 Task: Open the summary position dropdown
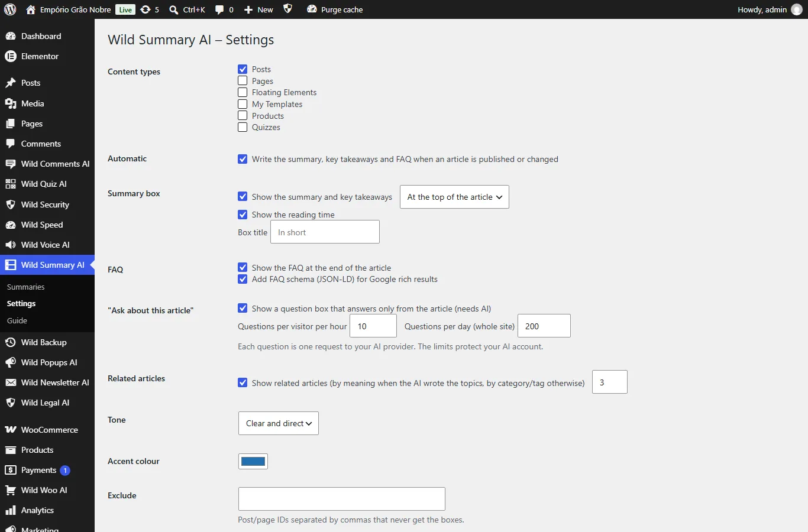coord(454,197)
